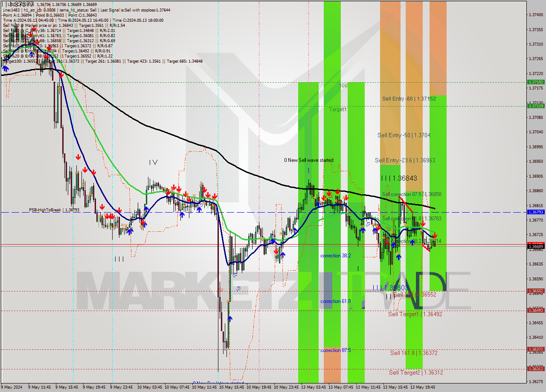Image resolution: width=546 pixels, height=392 pixels.
Task: Click the 1.37040 price axis value
Action: tap(536, 132)
